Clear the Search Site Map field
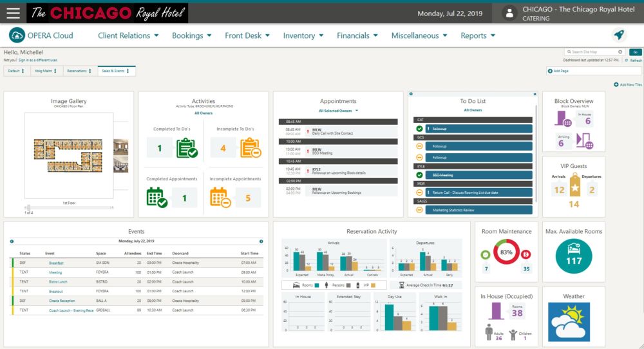The width and height of the screenshot is (644, 349). coord(620,52)
